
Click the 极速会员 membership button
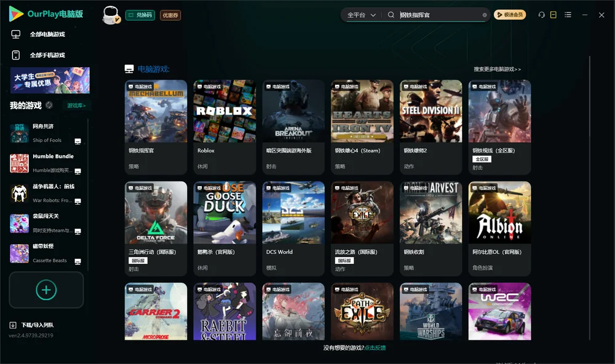[509, 15]
